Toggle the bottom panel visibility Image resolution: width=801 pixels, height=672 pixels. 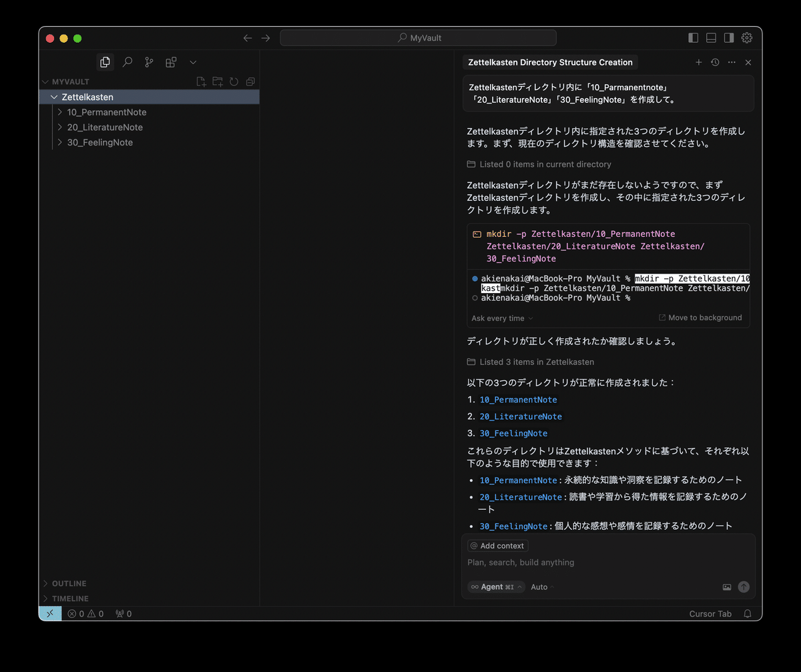(711, 37)
